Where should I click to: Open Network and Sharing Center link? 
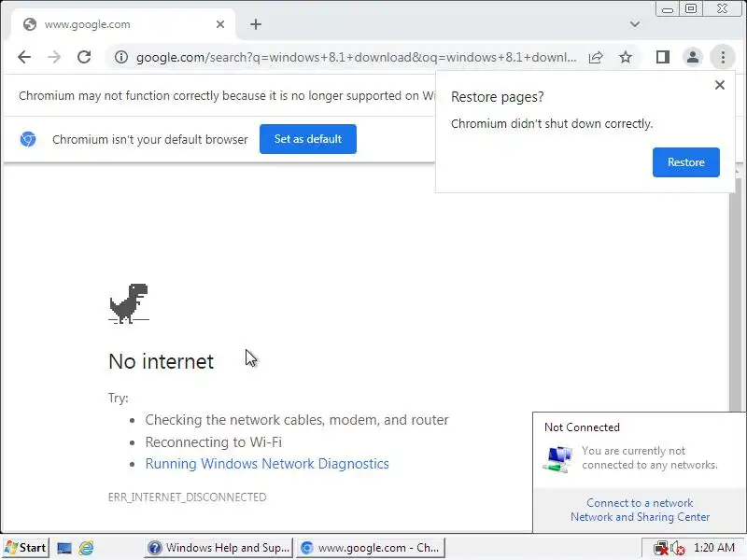[641, 517]
